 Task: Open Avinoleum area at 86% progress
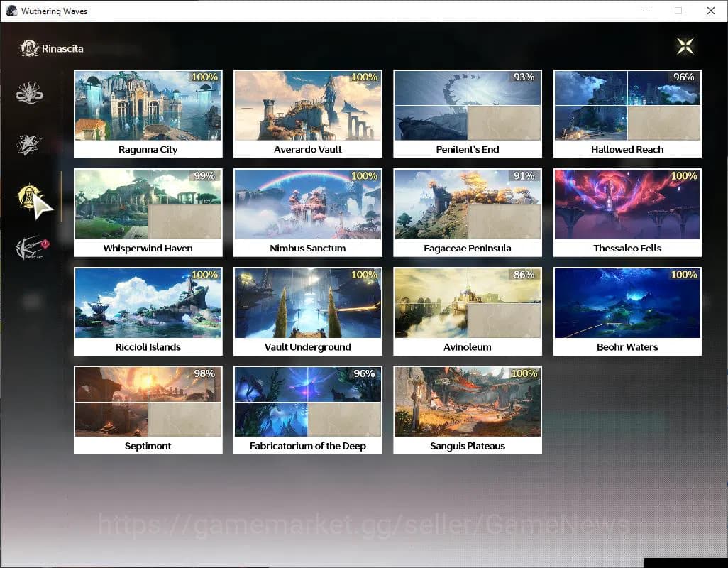tap(468, 310)
